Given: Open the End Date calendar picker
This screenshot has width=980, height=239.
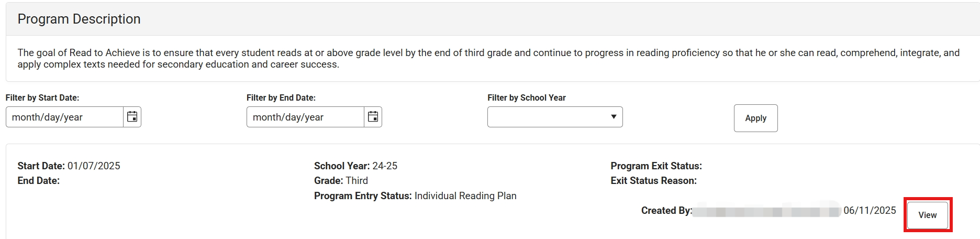Looking at the screenshot, I should pyautogui.click(x=373, y=117).
